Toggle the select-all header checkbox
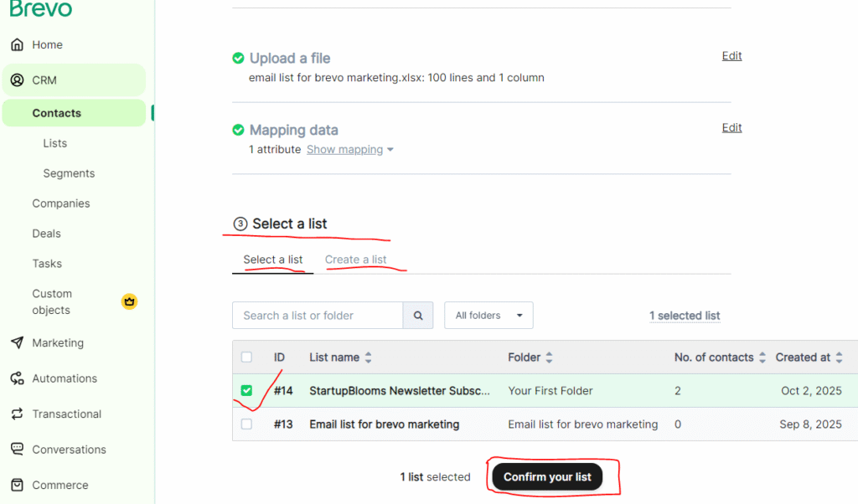Image resolution: width=858 pixels, height=504 pixels. [246, 357]
